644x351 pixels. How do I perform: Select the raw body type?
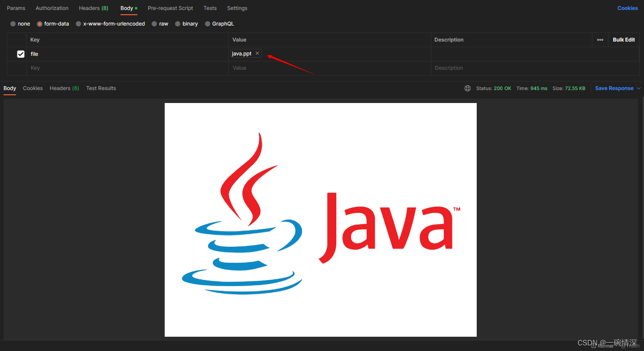point(160,24)
